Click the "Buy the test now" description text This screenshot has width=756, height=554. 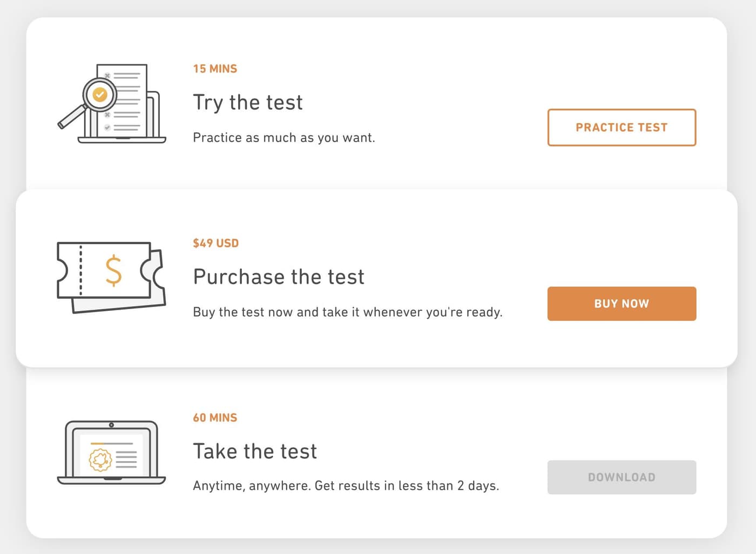[x=347, y=312]
